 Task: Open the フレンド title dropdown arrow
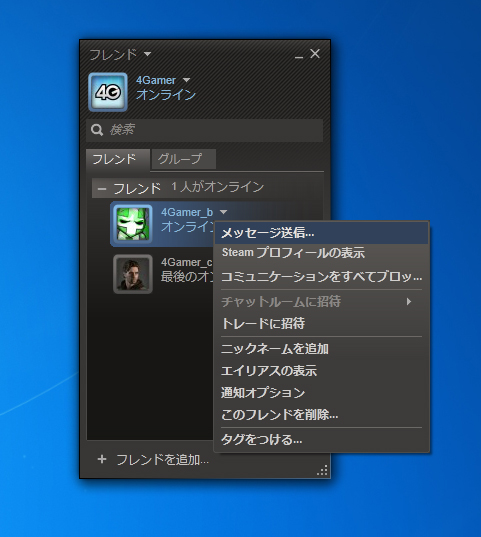(147, 54)
